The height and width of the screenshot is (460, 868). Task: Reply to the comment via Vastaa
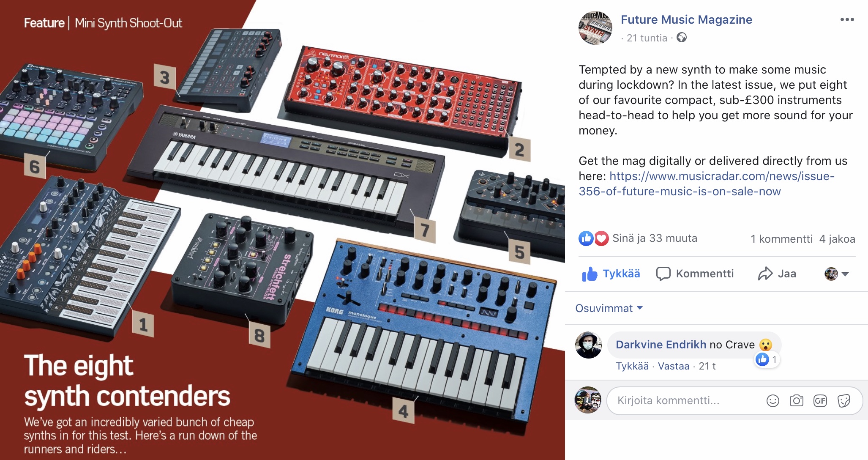point(673,366)
